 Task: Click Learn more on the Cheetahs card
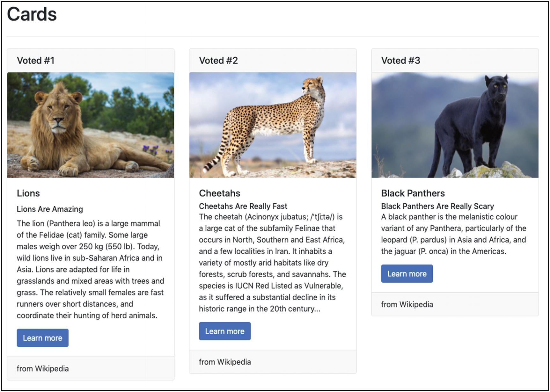coord(224,331)
